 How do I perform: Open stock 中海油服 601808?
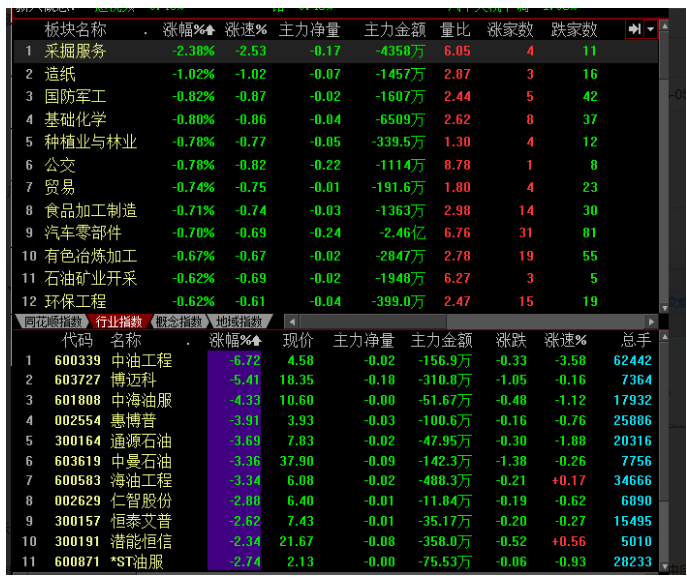(141, 400)
